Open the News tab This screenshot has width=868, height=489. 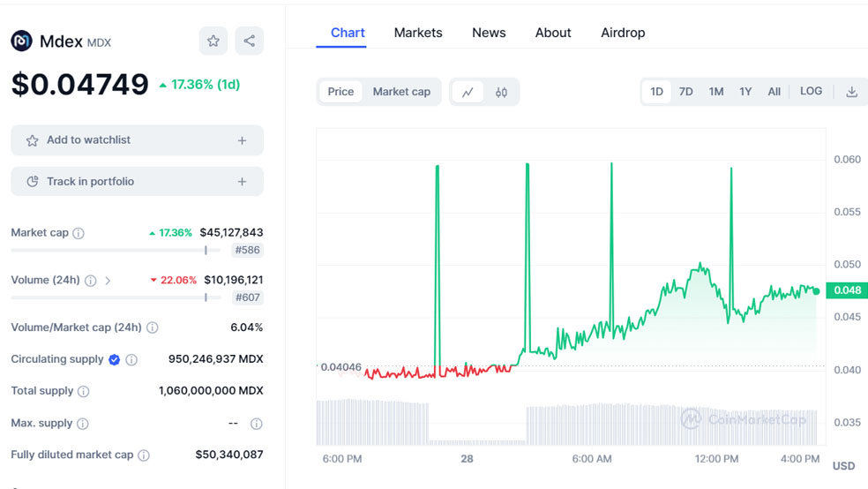coord(489,33)
